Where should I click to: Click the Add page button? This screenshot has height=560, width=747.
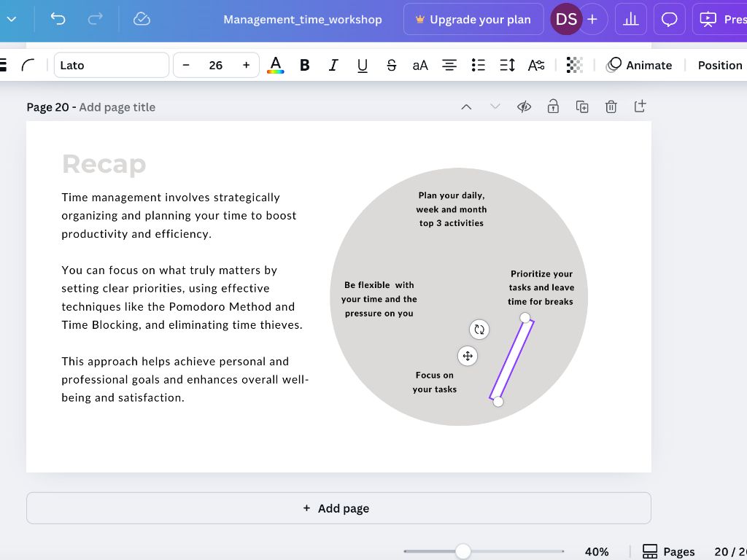point(338,508)
